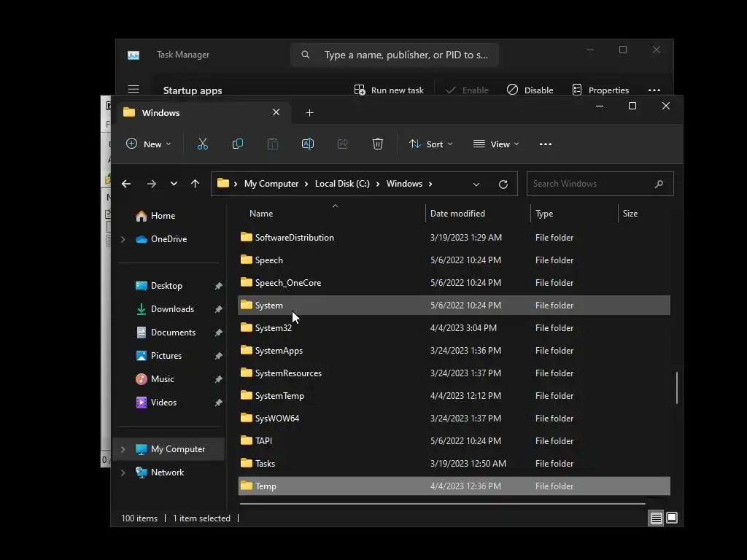Close the Windows tab
This screenshot has height=560, width=747.
click(x=276, y=112)
